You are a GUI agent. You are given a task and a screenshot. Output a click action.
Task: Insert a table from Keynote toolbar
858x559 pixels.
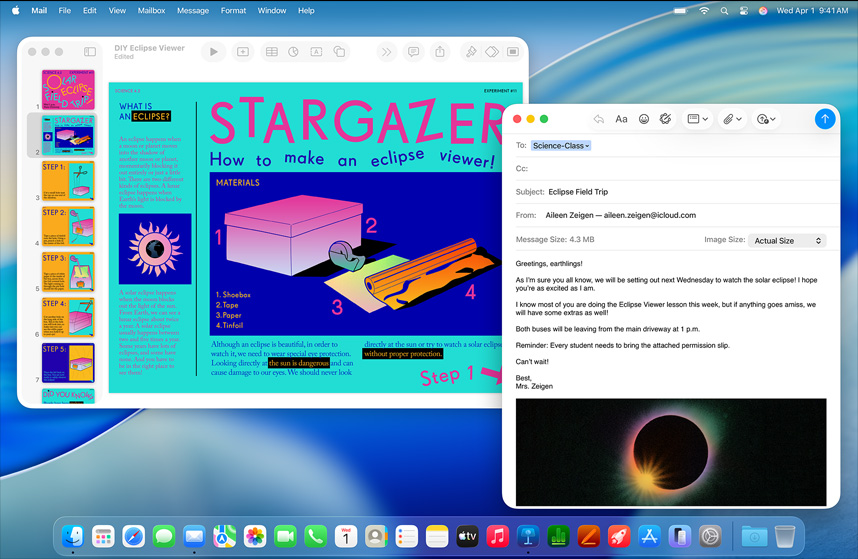click(271, 52)
